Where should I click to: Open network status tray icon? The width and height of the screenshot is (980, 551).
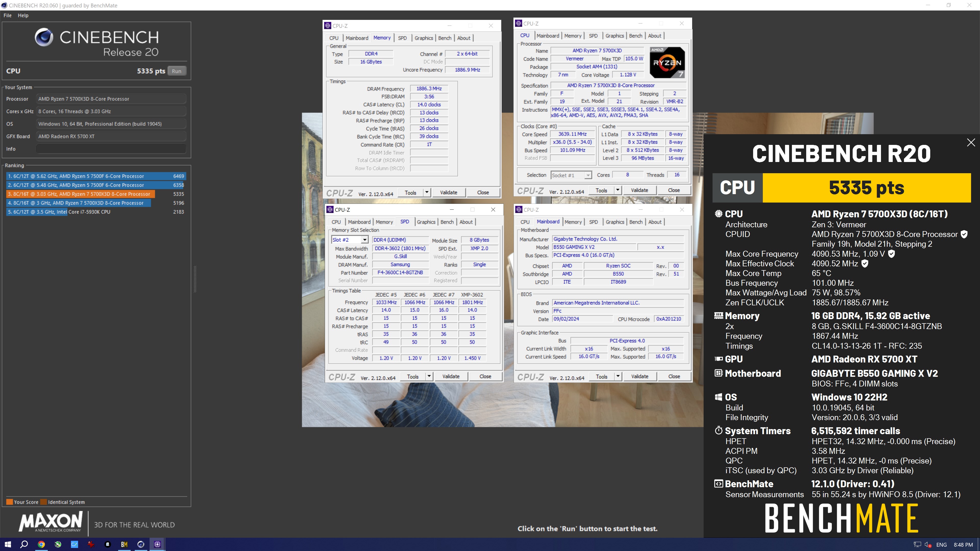(x=917, y=545)
